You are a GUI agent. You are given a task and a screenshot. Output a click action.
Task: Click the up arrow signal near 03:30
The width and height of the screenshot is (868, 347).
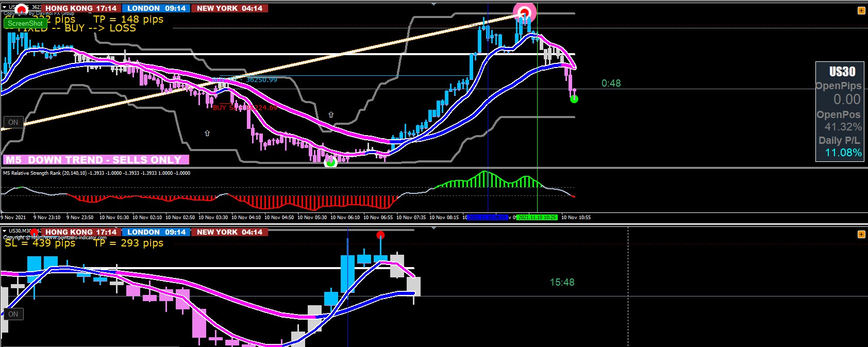pyautogui.click(x=207, y=133)
